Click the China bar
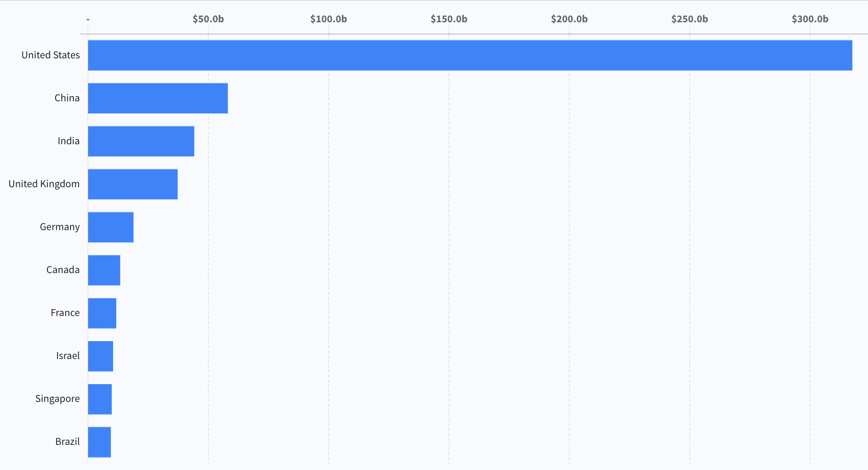This screenshot has width=868, height=470. tap(158, 98)
